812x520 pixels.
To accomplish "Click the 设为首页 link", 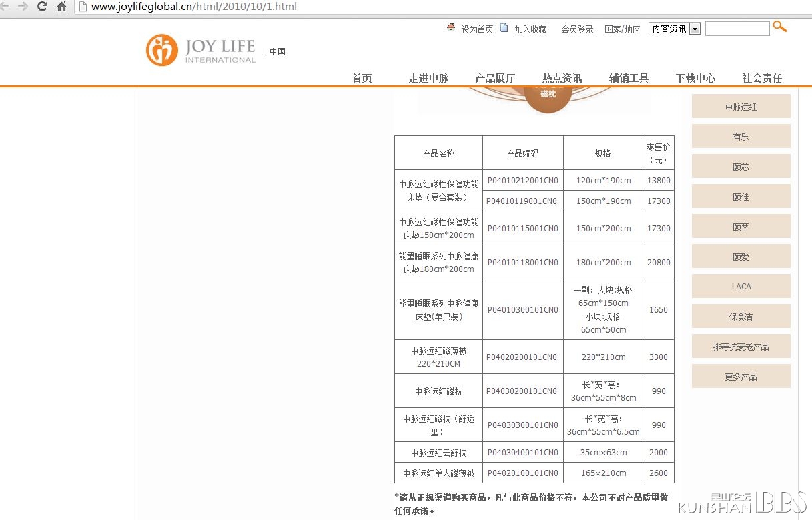I will pyautogui.click(x=478, y=29).
